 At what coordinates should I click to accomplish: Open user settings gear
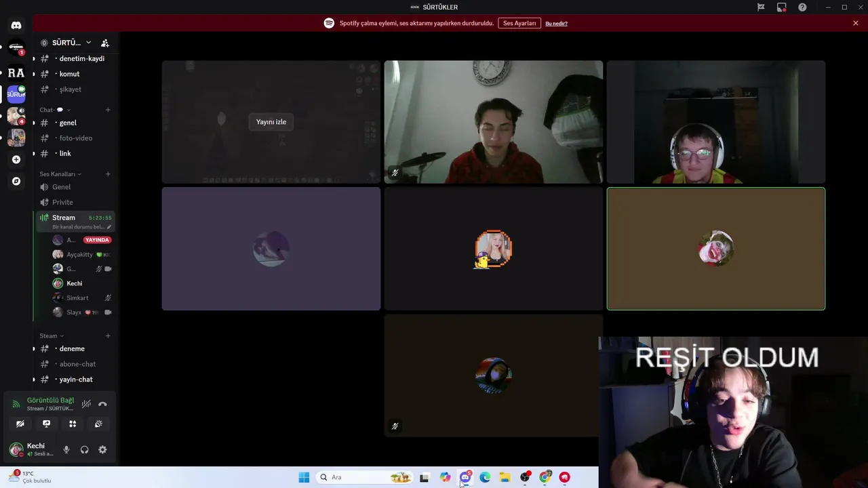(x=102, y=449)
